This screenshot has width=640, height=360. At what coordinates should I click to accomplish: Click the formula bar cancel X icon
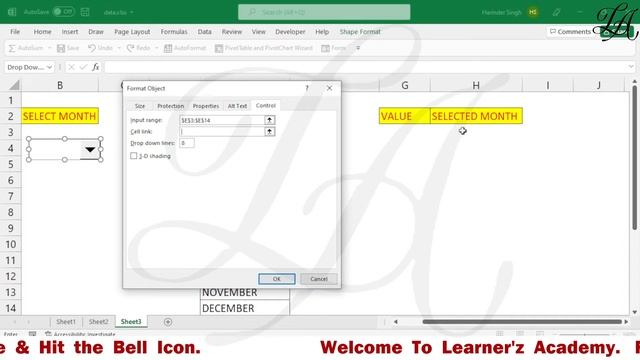coord(71,67)
